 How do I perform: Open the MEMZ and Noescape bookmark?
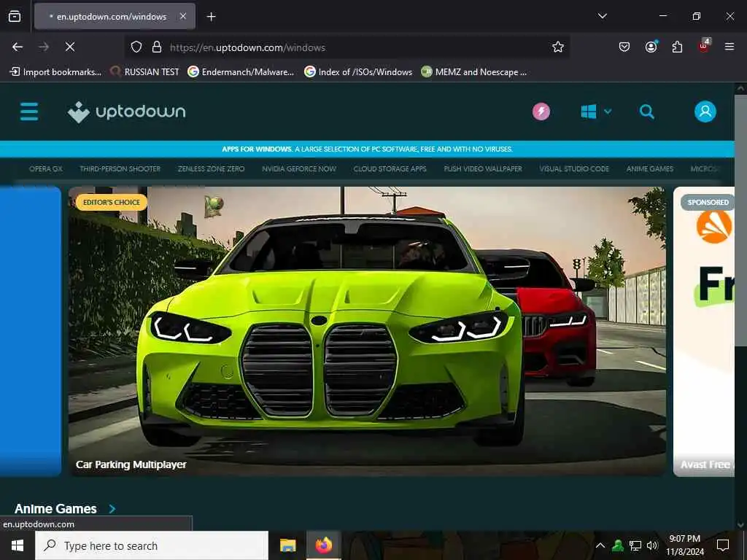click(x=474, y=72)
